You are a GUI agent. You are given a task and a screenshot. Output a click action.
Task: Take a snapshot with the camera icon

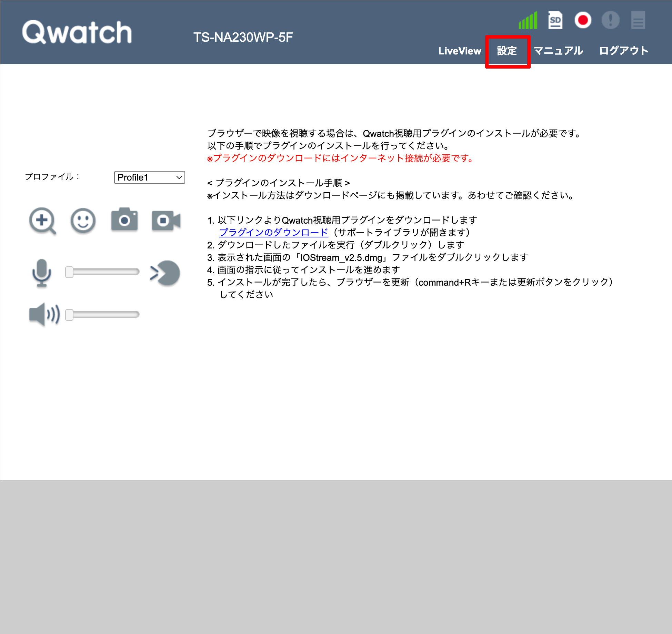(x=124, y=219)
